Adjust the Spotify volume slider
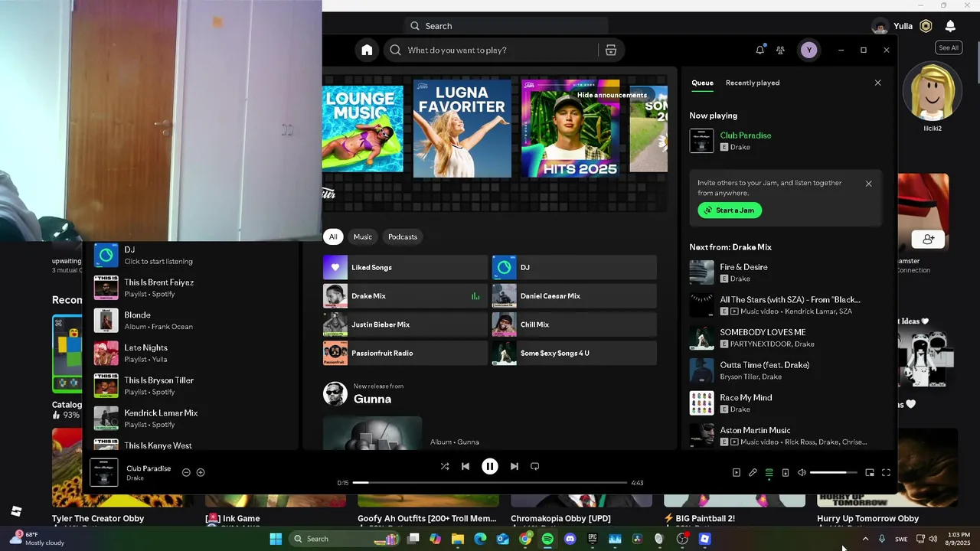Image resolution: width=980 pixels, height=551 pixels. (833, 473)
